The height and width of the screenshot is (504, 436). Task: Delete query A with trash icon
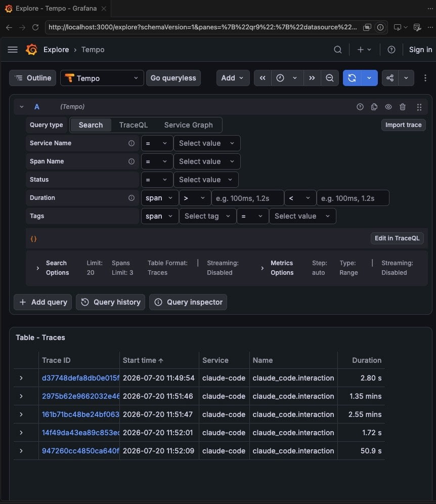coord(403,107)
